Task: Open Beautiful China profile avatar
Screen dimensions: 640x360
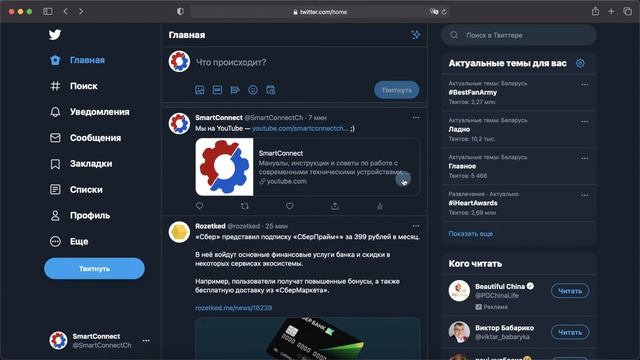Action: (459, 291)
